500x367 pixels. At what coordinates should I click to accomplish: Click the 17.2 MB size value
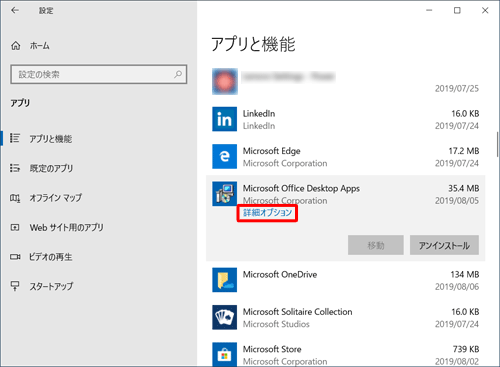coord(464,151)
